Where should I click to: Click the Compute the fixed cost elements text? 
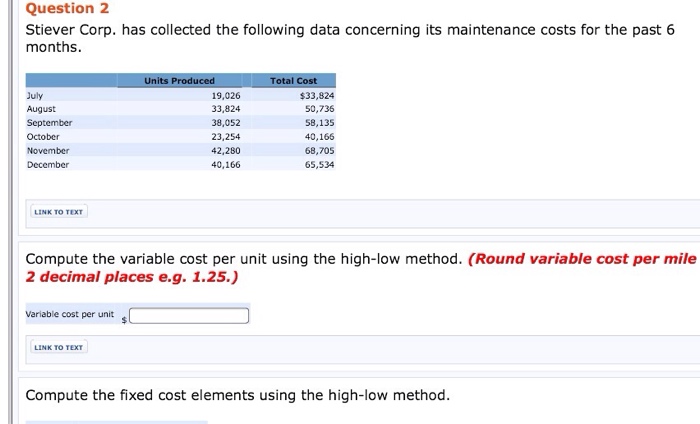point(238,395)
